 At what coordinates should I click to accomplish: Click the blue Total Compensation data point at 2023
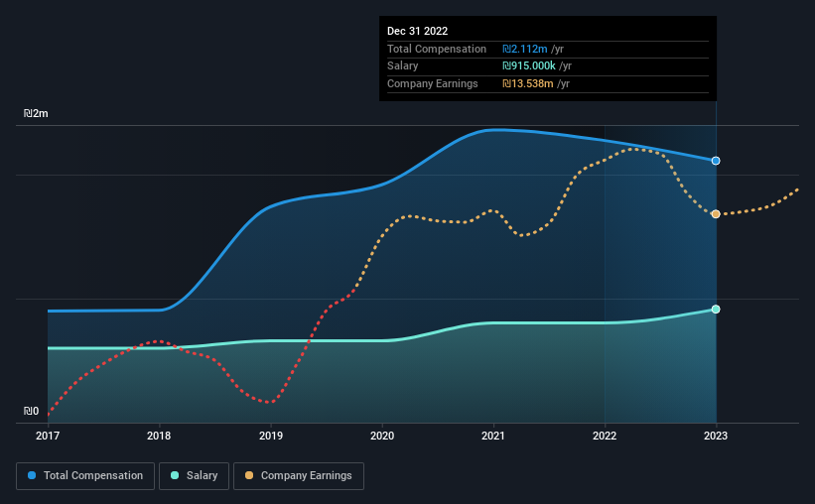tap(716, 161)
